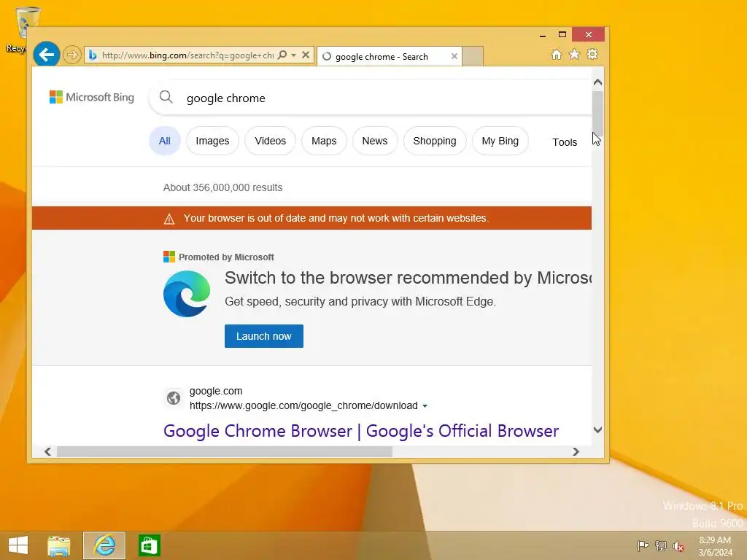Click the 'Promoted by Microsoft' label
Viewport: 747px width, 560px height.
click(x=226, y=257)
